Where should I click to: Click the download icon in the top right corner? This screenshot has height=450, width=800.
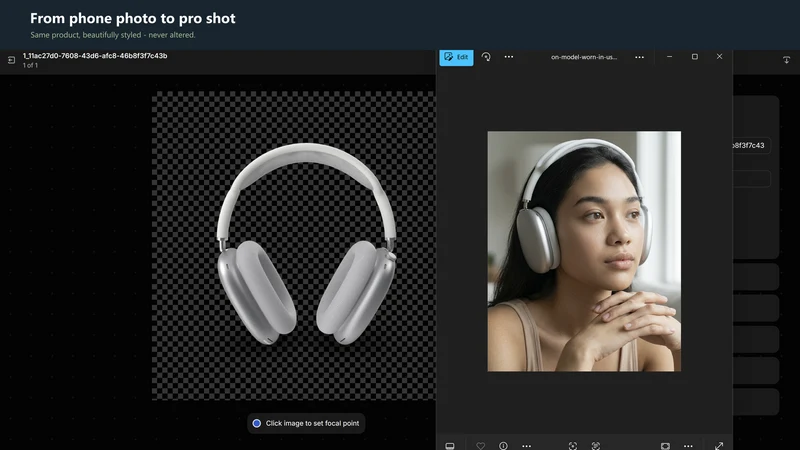(x=786, y=60)
